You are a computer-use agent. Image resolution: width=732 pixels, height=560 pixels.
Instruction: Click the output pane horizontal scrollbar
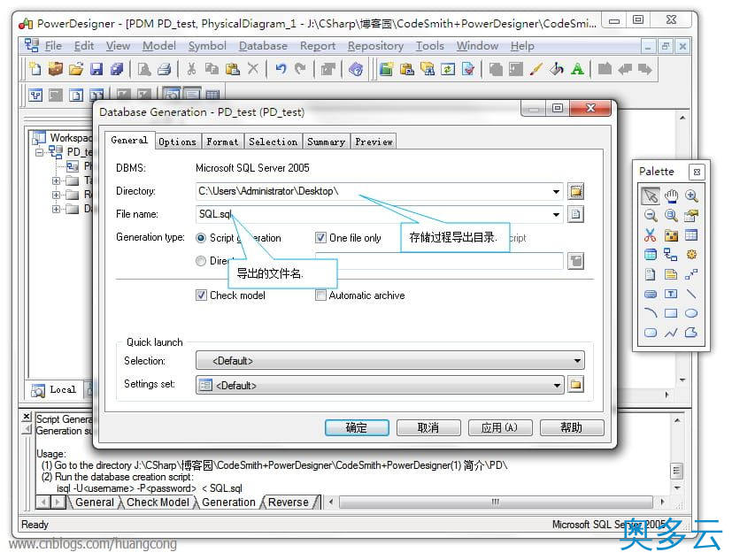496,502
